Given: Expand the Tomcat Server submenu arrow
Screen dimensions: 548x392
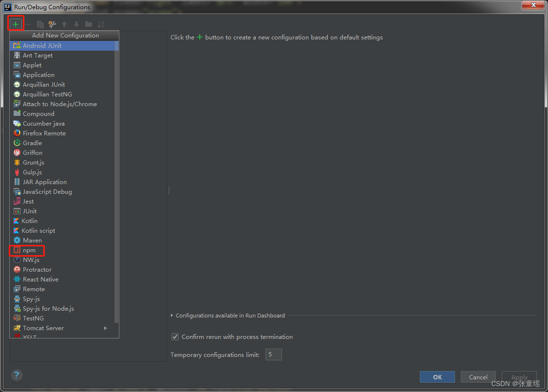Looking at the screenshot, I should 105,328.
